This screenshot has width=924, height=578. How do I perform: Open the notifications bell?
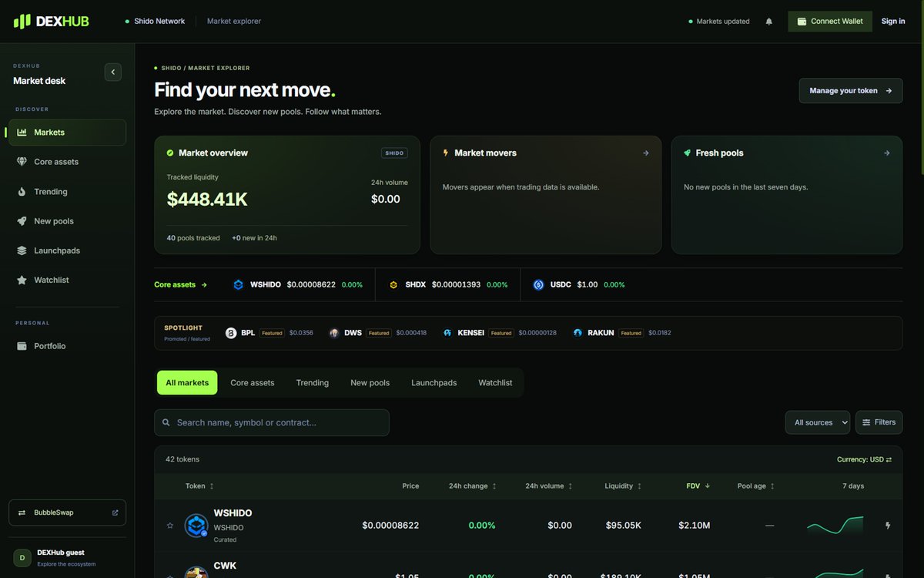pos(768,22)
